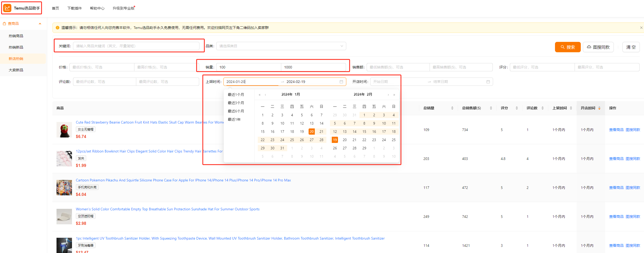The width and height of the screenshot is (644, 253).
Task: Open 首页 in top navigation
Action: point(55,8)
